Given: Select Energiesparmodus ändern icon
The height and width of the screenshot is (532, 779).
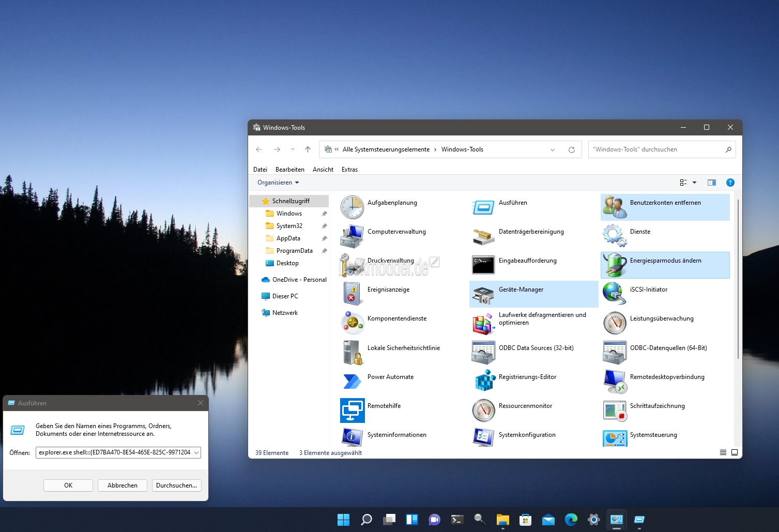Looking at the screenshot, I should [x=615, y=265].
